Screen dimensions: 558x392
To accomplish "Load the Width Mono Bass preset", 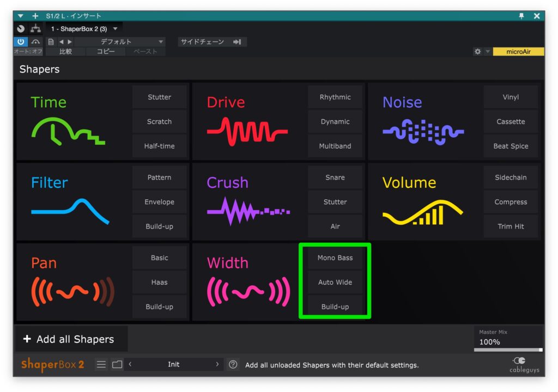I will pos(335,258).
